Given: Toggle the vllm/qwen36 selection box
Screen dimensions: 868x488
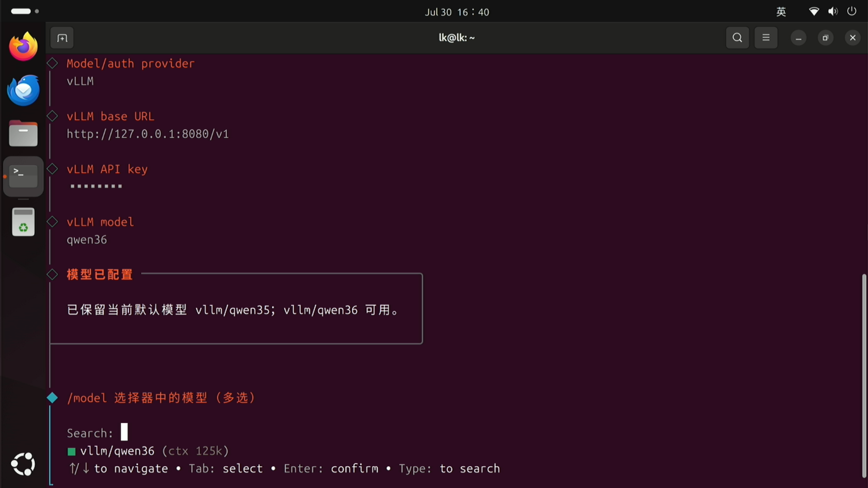Looking at the screenshot, I should coord(71,452).
